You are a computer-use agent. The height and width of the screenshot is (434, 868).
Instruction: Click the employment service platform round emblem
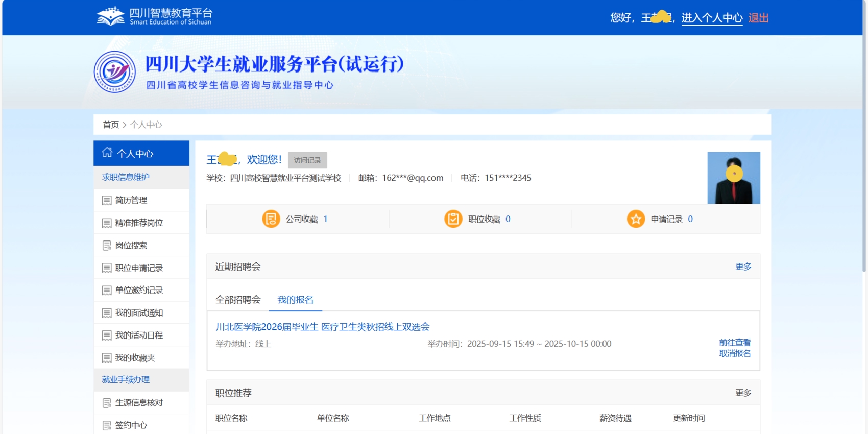click(x=115, y=72)
